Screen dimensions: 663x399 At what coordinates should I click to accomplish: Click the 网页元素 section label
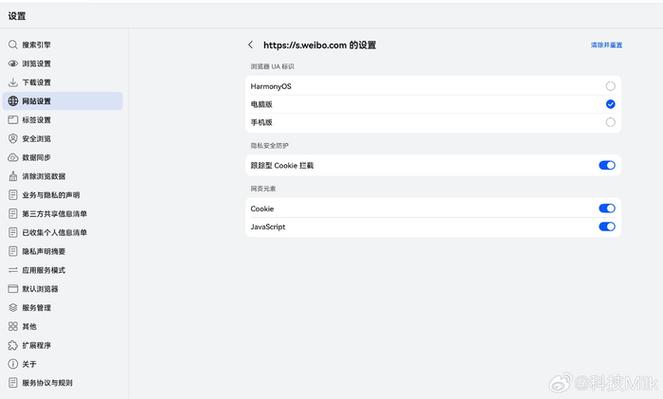coord(263,189)
